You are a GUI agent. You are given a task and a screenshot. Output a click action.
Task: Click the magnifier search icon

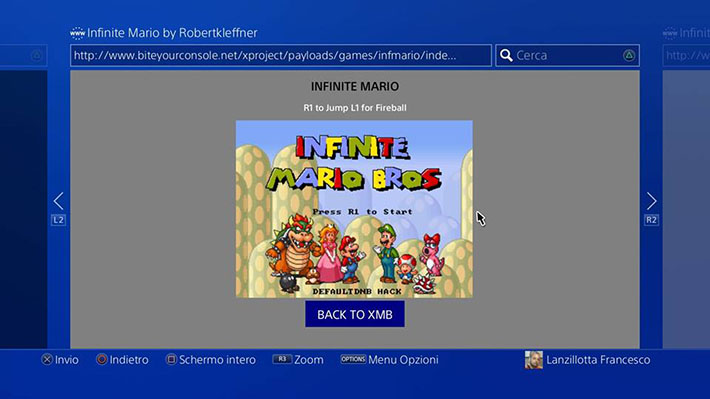click(506, 55)
